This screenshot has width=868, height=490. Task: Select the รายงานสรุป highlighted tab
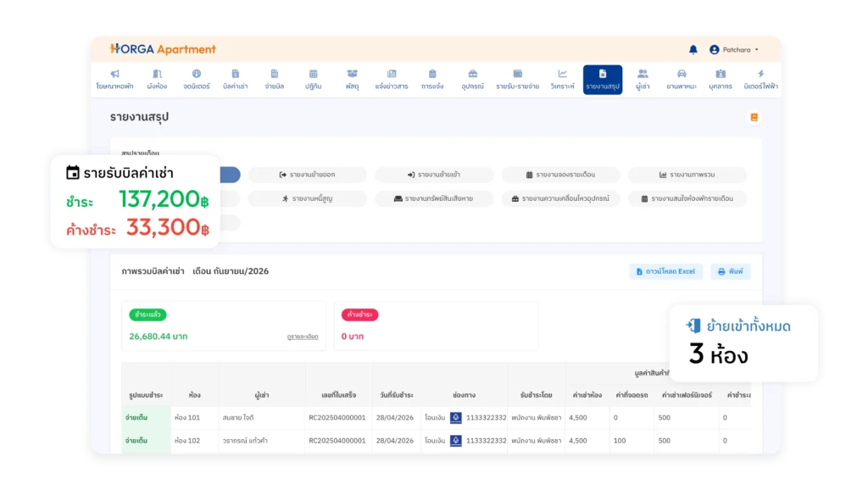pos(603,80)
